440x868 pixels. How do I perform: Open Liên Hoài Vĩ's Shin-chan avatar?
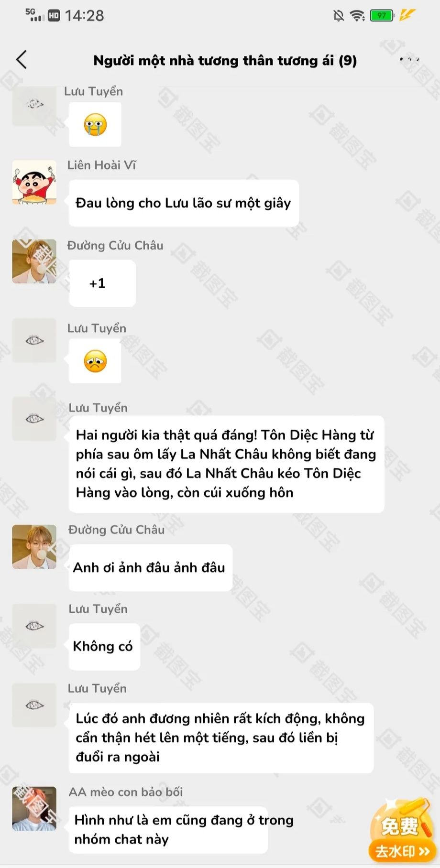click(34, 183)
